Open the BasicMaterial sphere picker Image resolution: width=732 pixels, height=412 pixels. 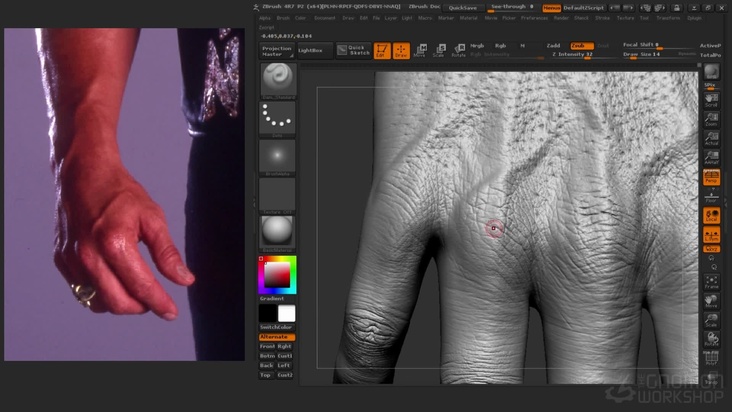click(277, 234)
